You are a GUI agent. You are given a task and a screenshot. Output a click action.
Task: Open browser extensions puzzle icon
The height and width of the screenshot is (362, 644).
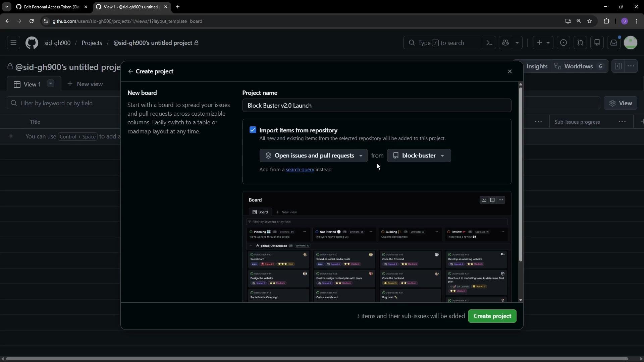click(606, 21)
